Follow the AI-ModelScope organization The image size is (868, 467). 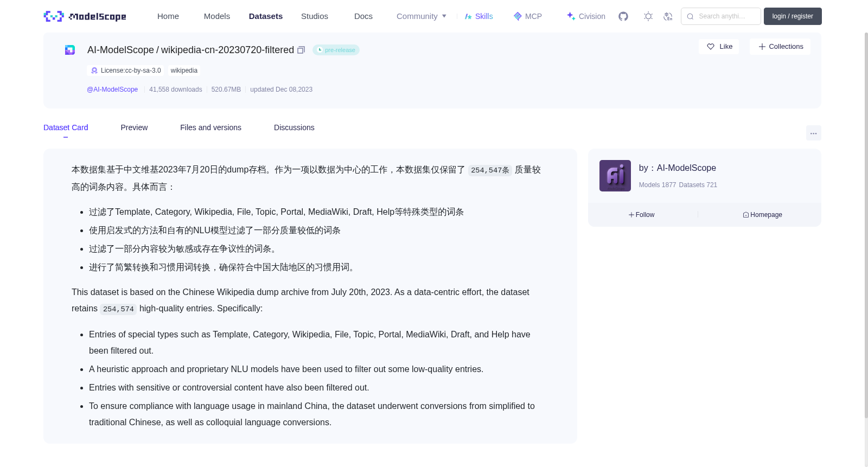coord(641,215)
